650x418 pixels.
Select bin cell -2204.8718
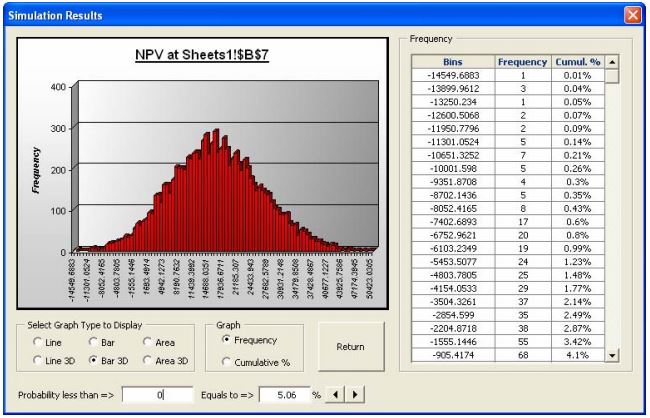[453, 328]
